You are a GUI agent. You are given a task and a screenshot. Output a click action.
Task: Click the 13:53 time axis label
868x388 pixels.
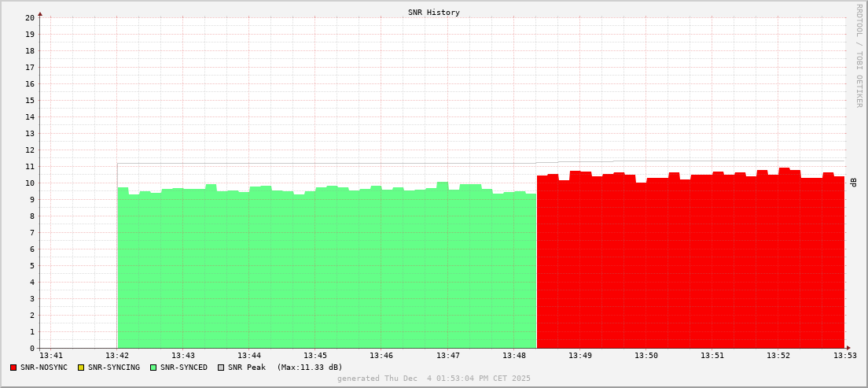pos(844,357)
